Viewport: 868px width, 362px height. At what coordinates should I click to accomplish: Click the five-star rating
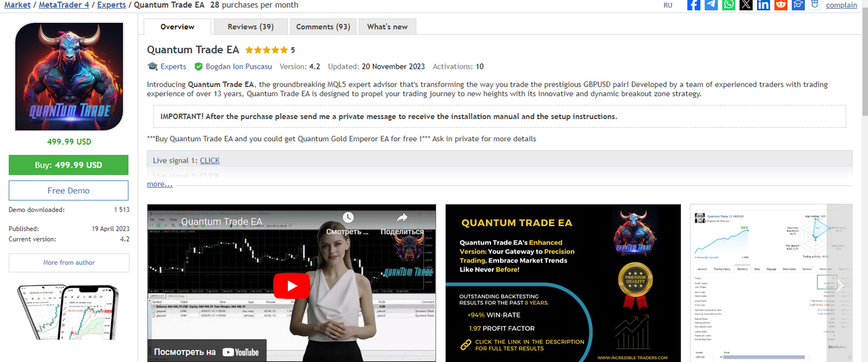click(266, 50)
